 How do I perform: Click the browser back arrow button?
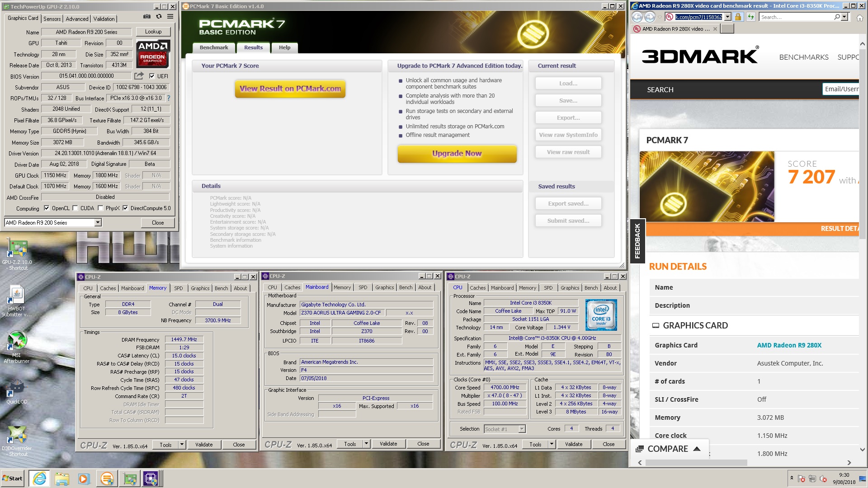click(637, 17)
